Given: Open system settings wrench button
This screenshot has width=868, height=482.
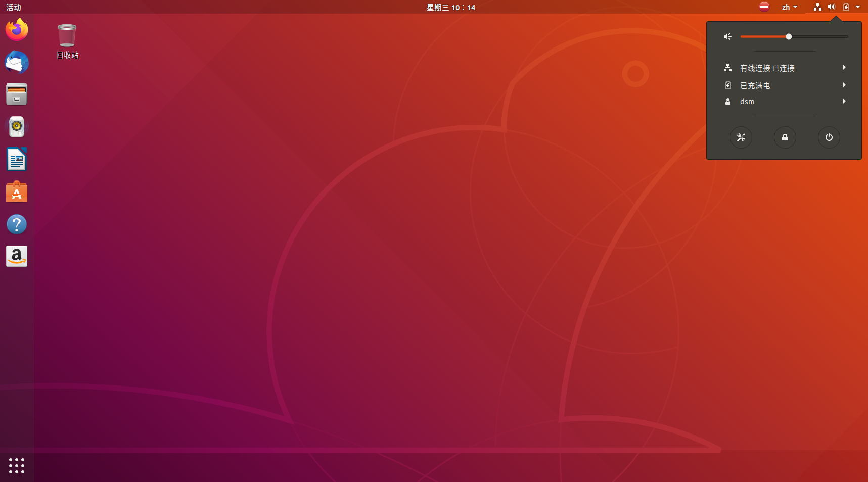Looking at the screenshot, I should tap(741, 137).
